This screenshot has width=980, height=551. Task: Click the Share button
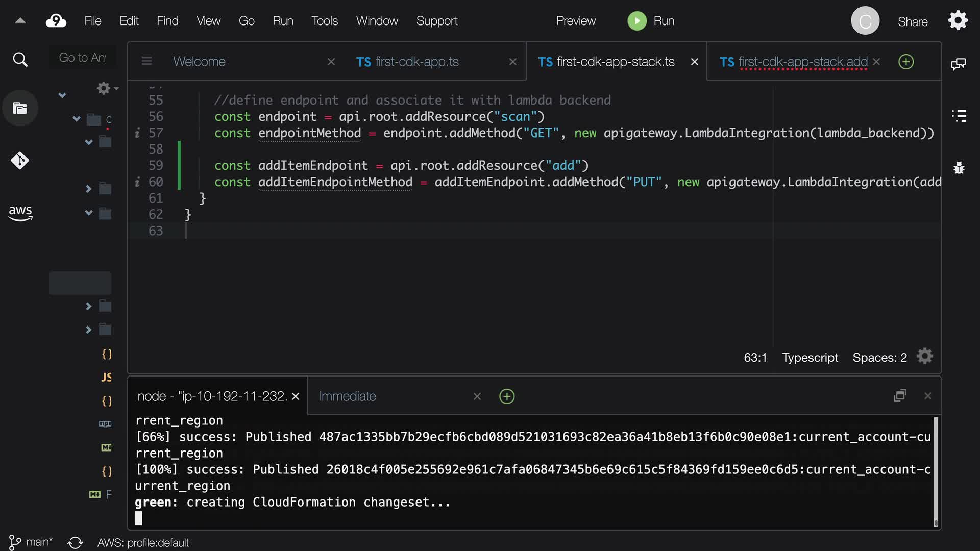pos(913,22)
